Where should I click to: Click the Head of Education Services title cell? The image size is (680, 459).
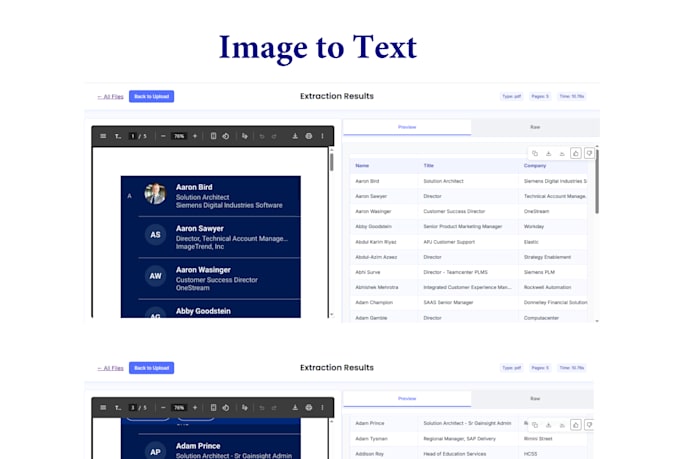coord(454,454)
